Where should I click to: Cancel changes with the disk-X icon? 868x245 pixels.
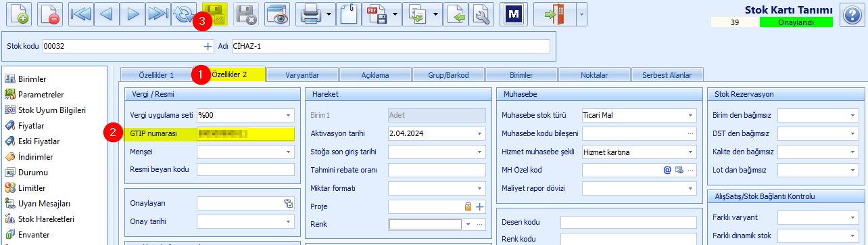pos(246,14)
